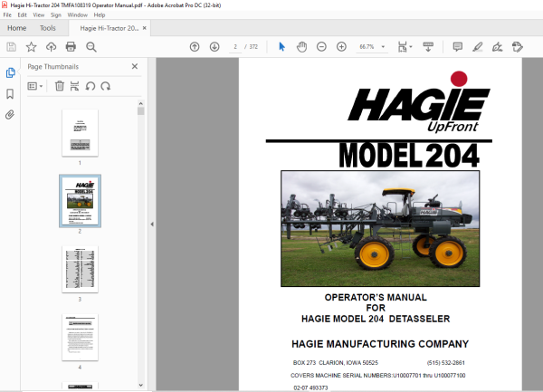Click the thumbnails scrollbar thumb
543x392 pixels.
pyautogui.click(x=140, y=111)
